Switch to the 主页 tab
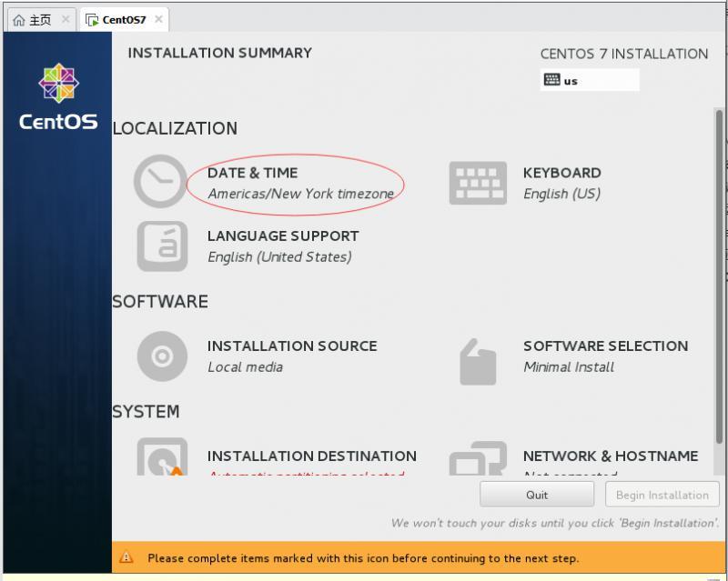The image size is (728, 581). coord(41,20)
